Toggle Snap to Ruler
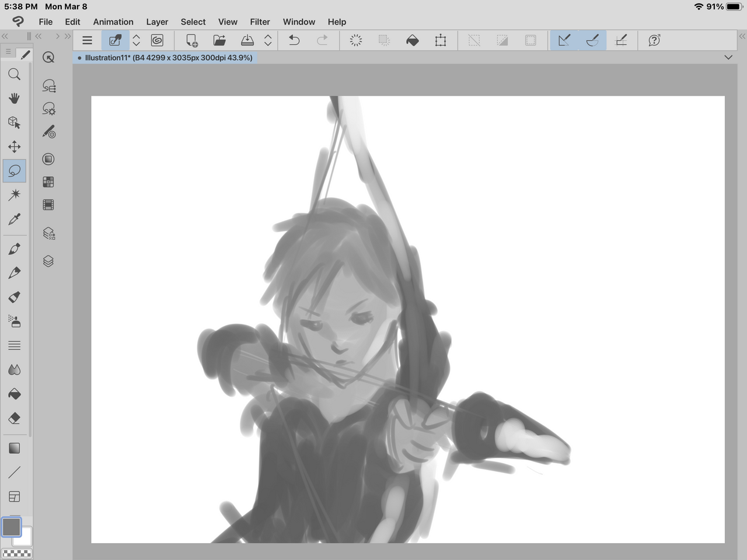Screen dimensions: 747x560 point(564,40)
